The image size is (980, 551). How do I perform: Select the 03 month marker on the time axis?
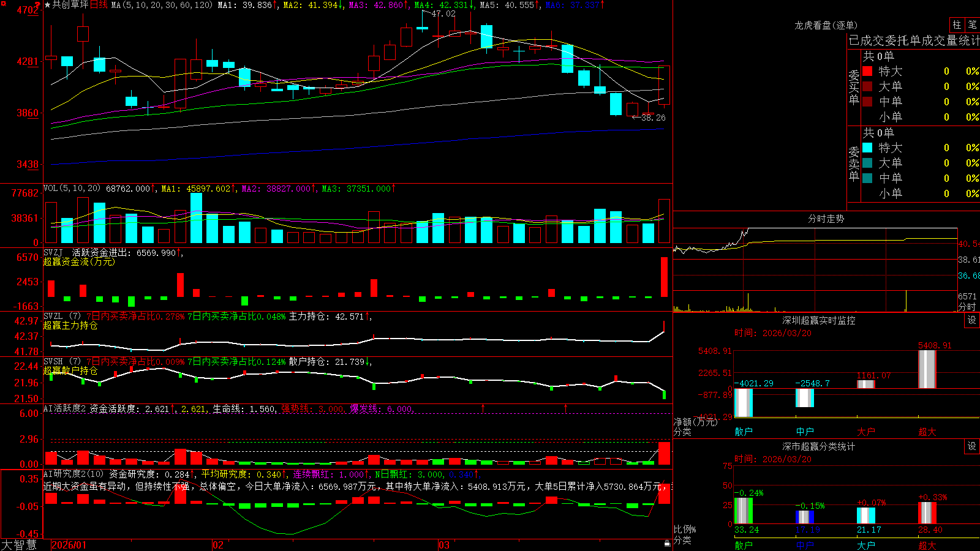coord(444,545)
